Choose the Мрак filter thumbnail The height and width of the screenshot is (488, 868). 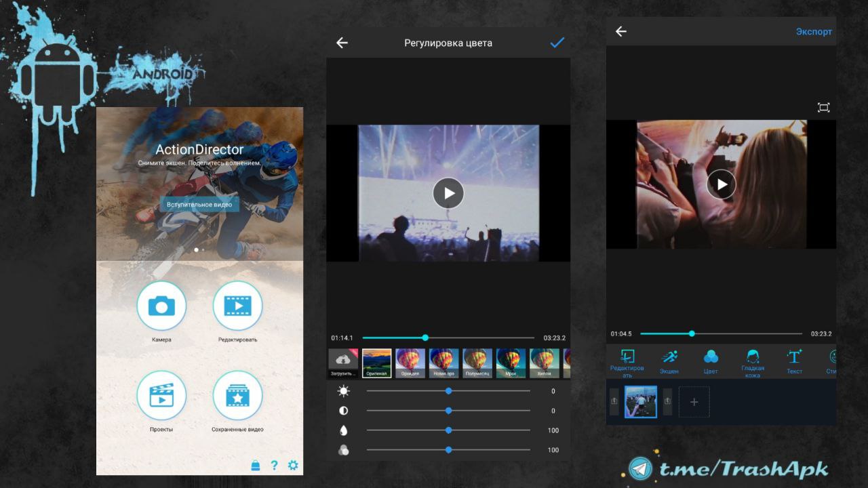click(x=511, y=363)
